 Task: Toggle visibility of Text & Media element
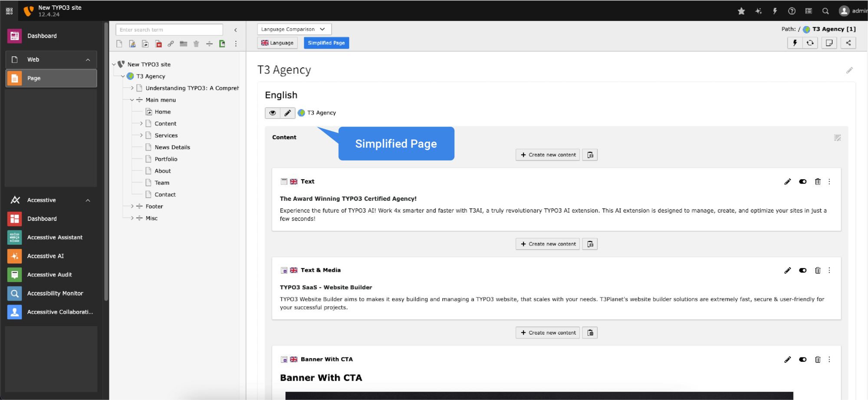802,271
